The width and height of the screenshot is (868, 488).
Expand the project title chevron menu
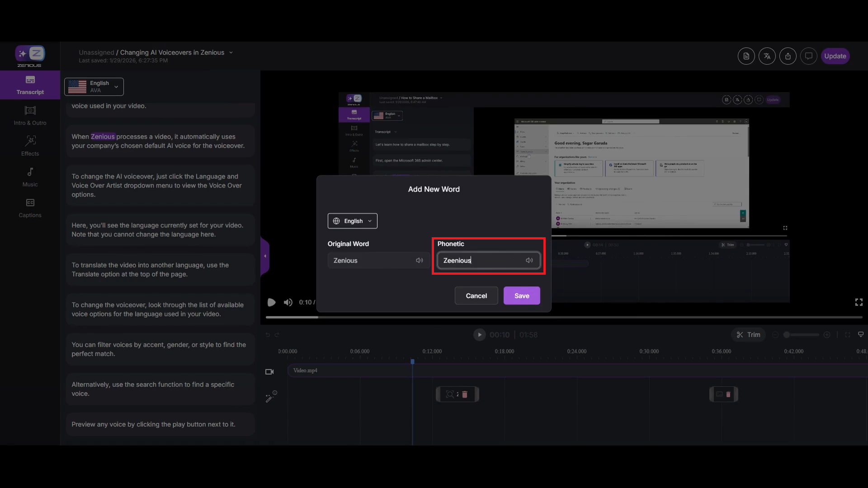coord(231,52)
